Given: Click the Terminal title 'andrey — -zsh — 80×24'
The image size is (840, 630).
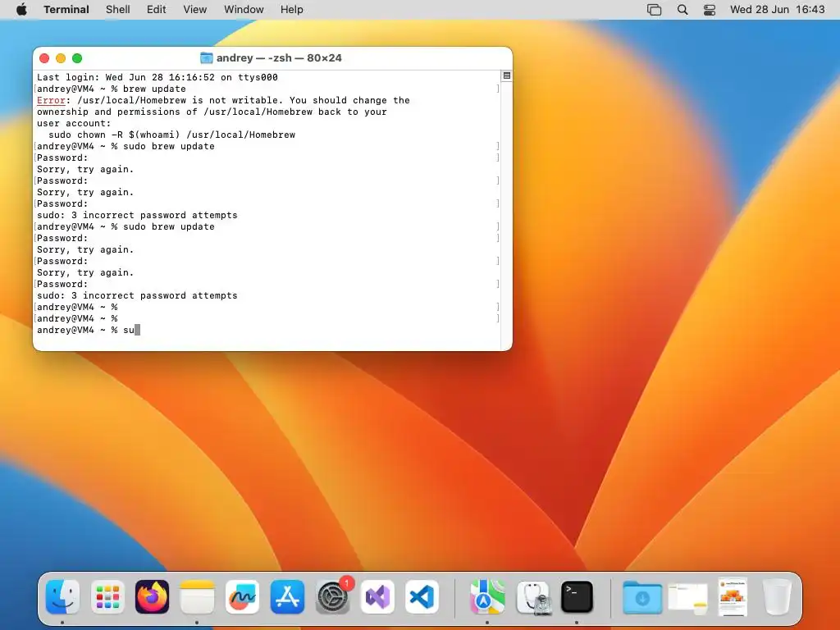Looking at the screenshot, I should point(279,58).
